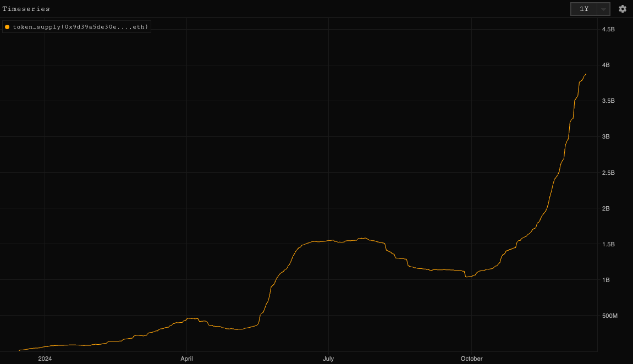Select the 1Y range button
Viewport: 633px width, 364px height.
click(x=584, y=9)
